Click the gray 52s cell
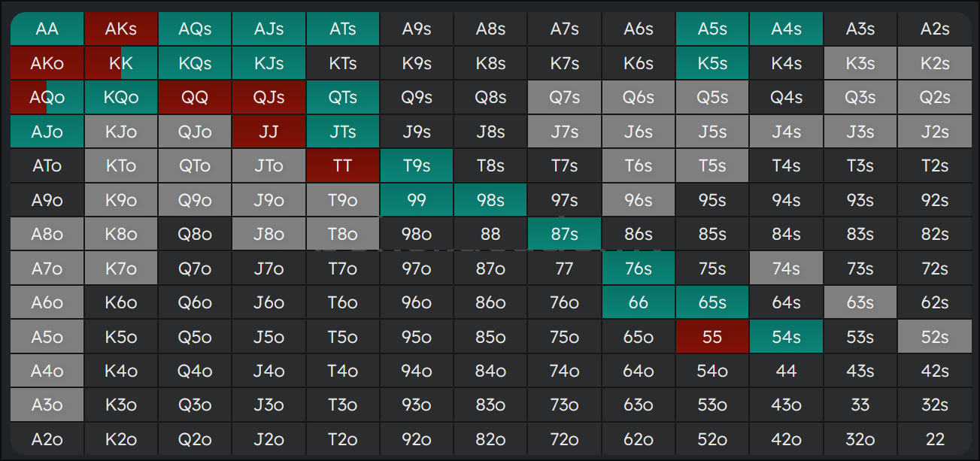This screenshot has width=980, height=461. pos(934,337)
